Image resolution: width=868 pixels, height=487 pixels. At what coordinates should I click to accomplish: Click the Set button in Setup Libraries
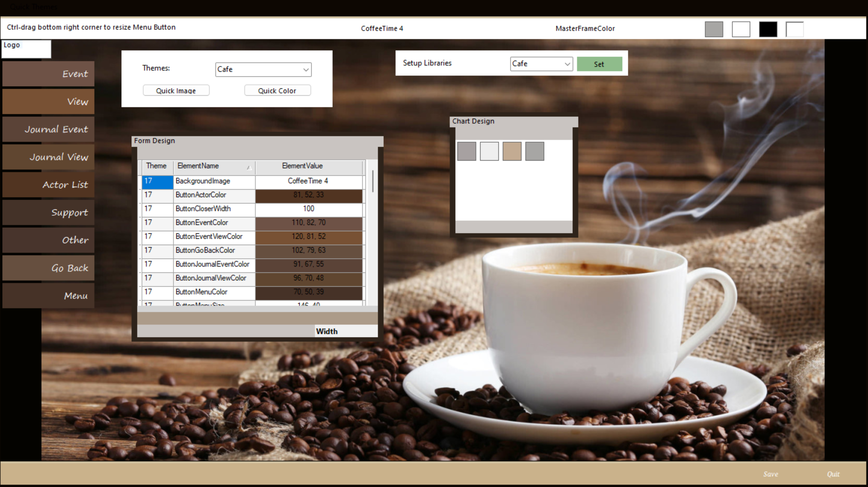[599, 63]
